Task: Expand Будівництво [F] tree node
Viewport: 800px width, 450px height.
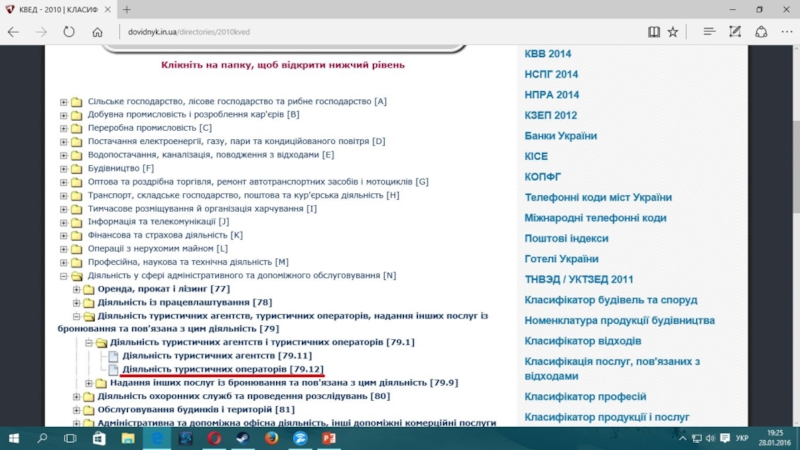Action: (63, 169)
